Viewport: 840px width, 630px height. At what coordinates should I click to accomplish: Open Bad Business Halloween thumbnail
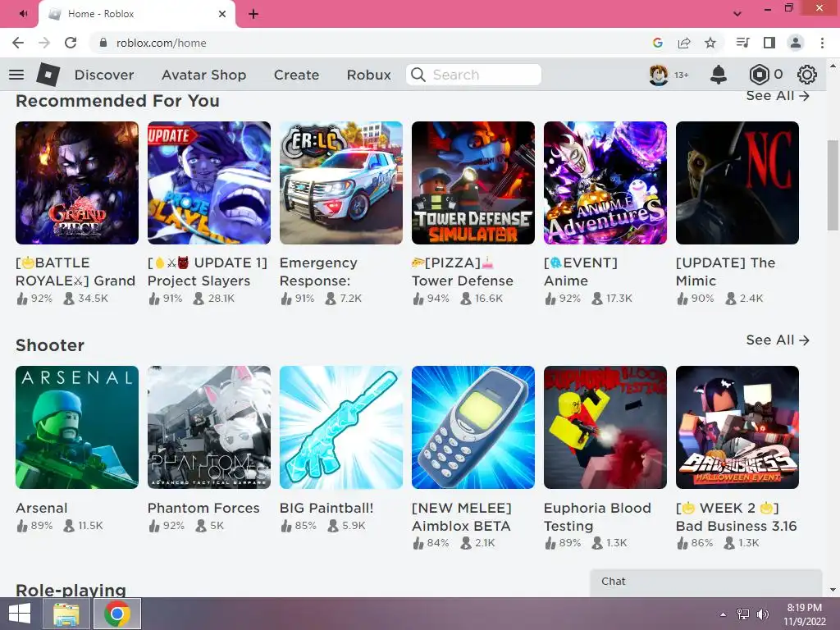737,427
